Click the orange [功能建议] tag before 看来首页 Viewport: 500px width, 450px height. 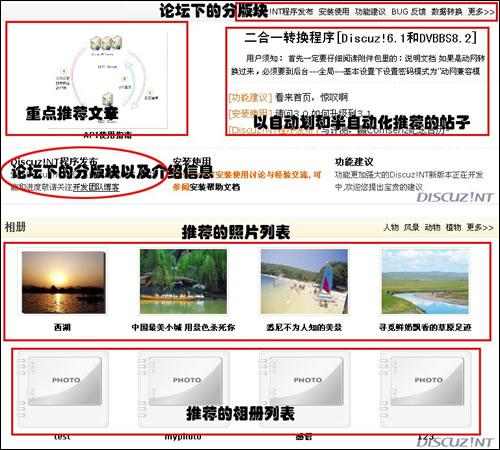[x=250, y=98]
